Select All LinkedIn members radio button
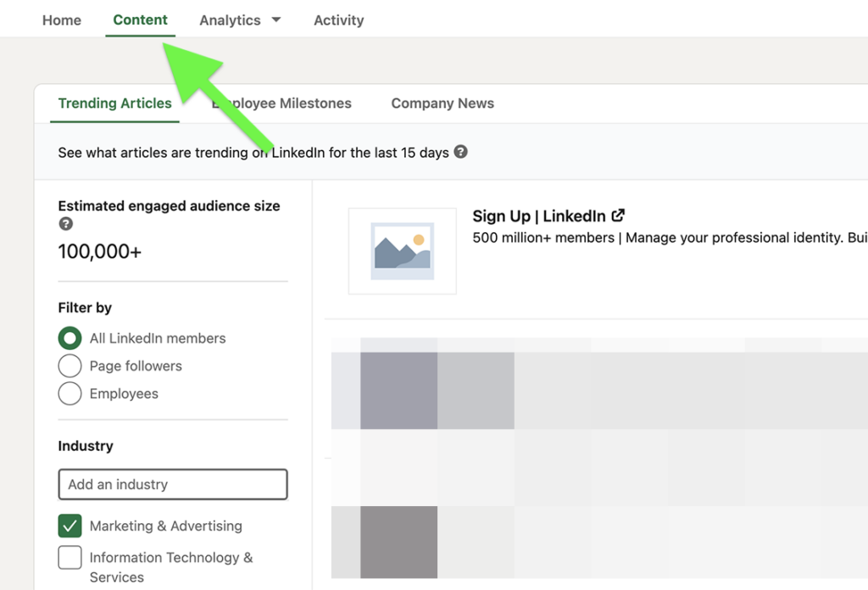Viewport: 868px width, 590px height. [x=70, y=338]
